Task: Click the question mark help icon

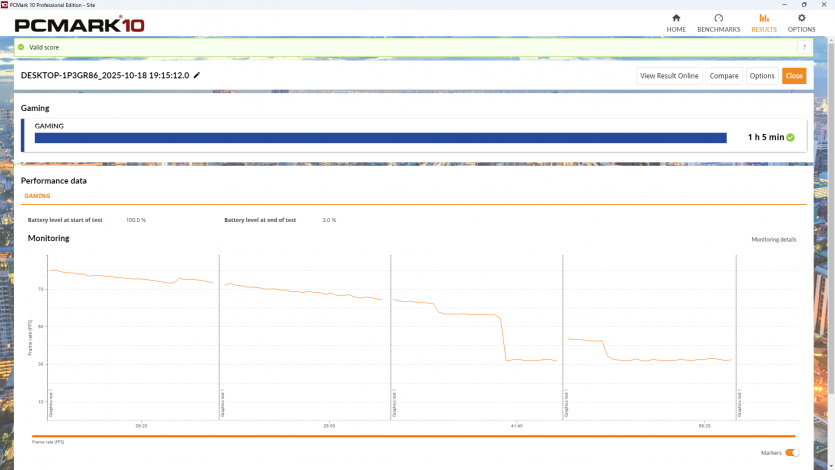Action: (803, 47)
